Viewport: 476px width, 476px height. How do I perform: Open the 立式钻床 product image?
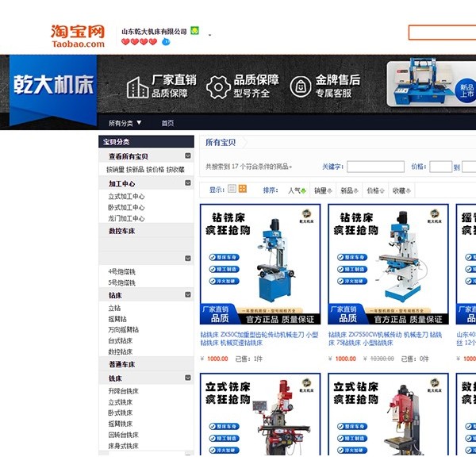[x=388, y=414]
